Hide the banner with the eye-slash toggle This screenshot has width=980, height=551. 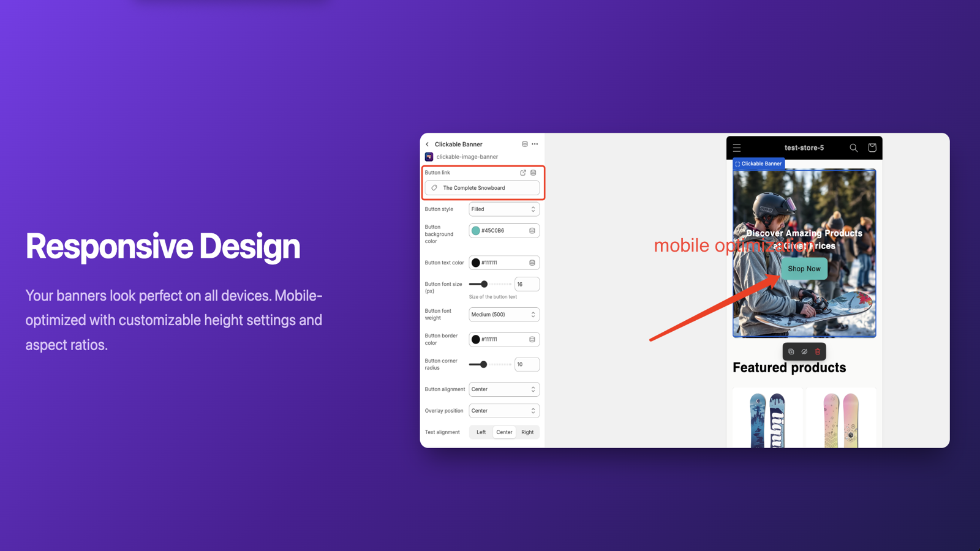click(804, 351)
